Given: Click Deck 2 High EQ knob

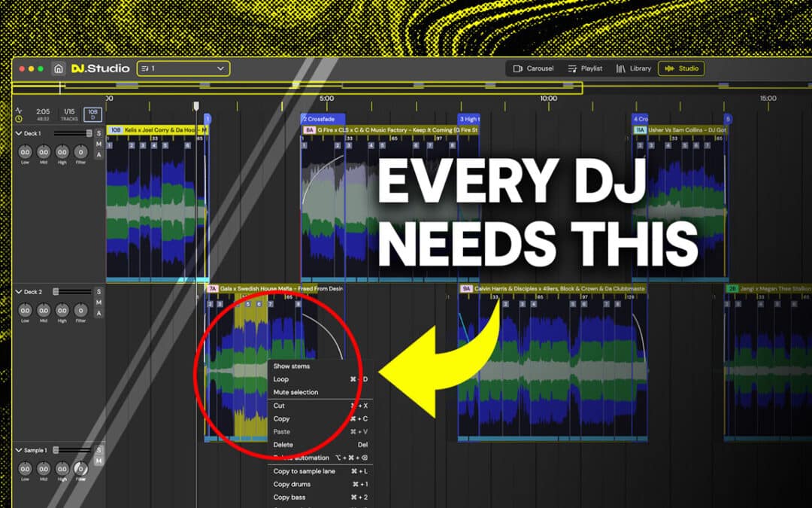Looking at the screenshot, I should coord(62,311).
